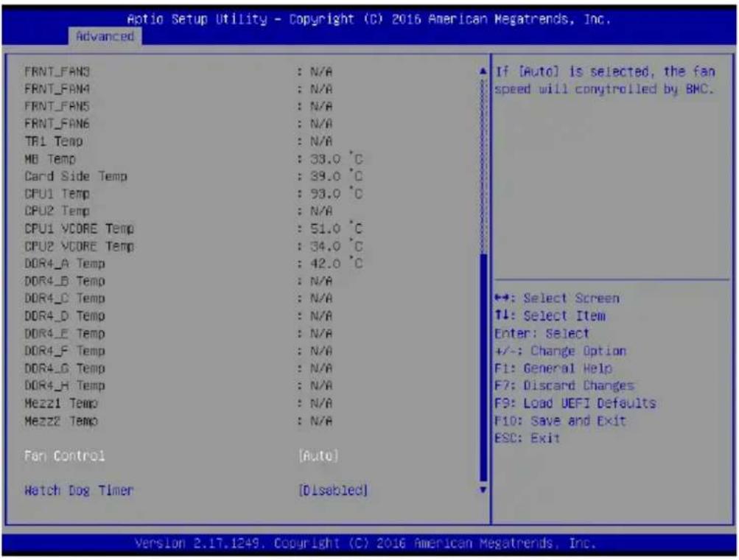Click the Version 2.17.1249 footer text
739x560 pixels.
click(x=365, y=544)
